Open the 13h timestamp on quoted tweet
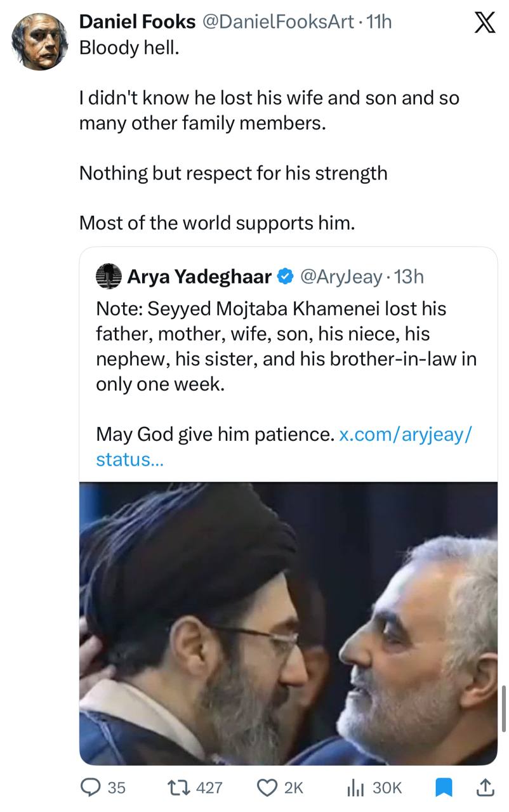The image size is (509, 812). point(409,277)
